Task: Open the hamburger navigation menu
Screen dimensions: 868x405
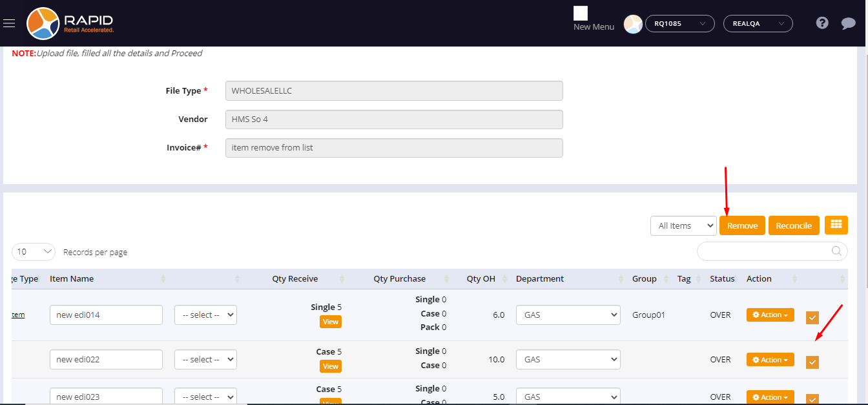Action: (x=9, y=23)
